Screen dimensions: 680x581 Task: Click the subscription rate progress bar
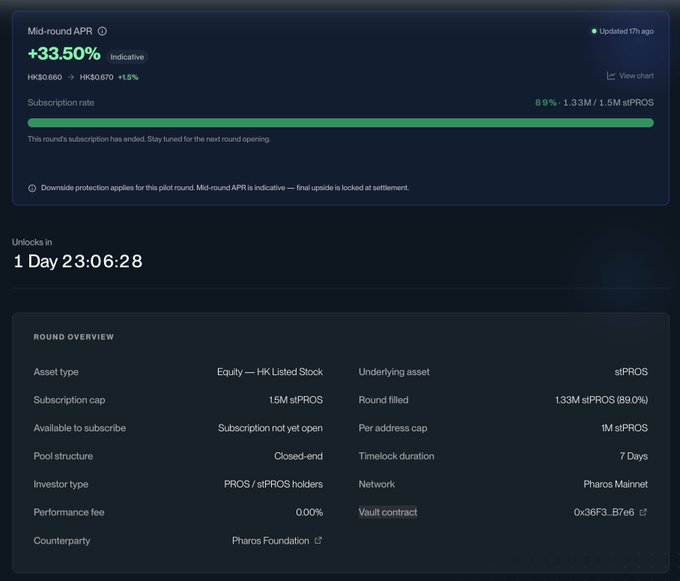coord(340,123)
